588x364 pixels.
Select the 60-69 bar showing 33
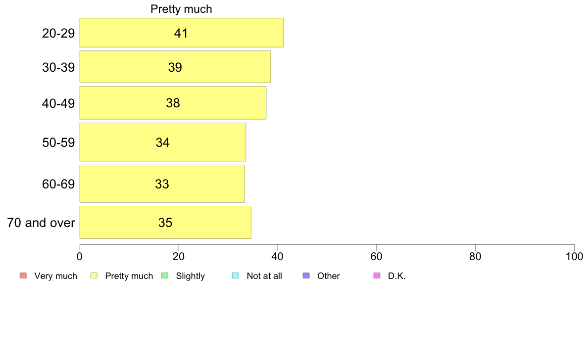click(162, 183)
